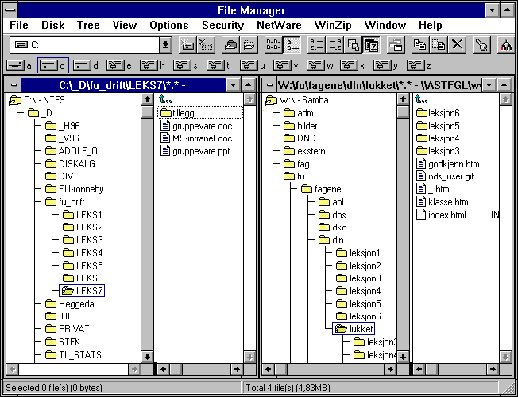
Task: Click the down arrow of left tree scrollbar
Action: point(147,357)
